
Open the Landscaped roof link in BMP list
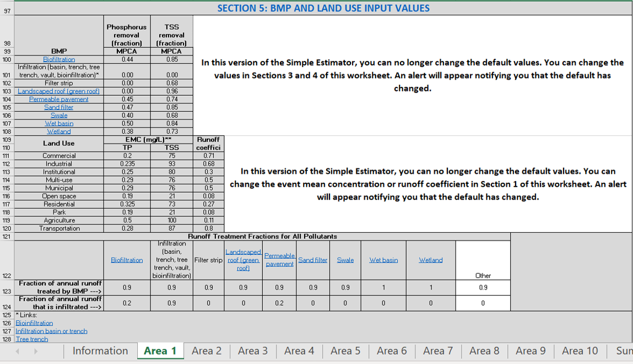[59, 91]
